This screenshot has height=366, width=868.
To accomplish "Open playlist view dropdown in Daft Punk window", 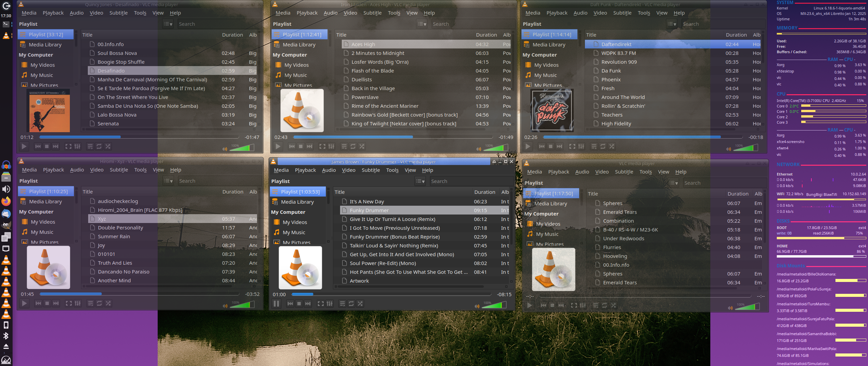I will pos(672,24).
